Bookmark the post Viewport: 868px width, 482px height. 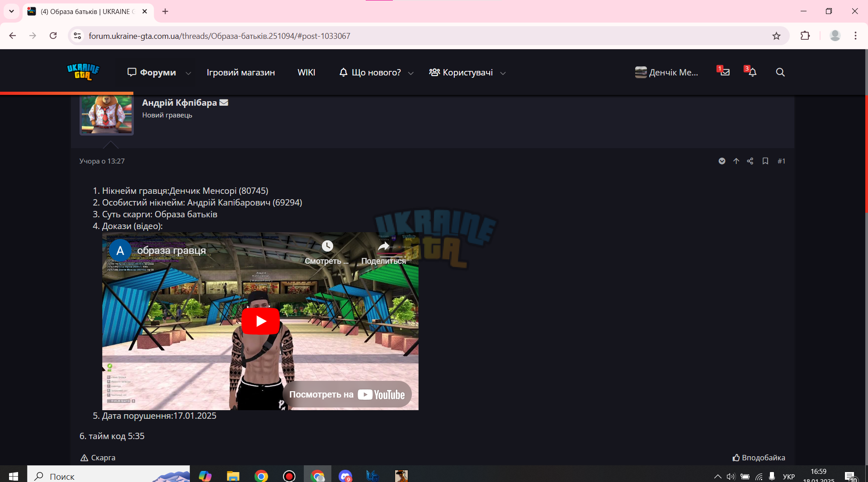click(765, 161)
